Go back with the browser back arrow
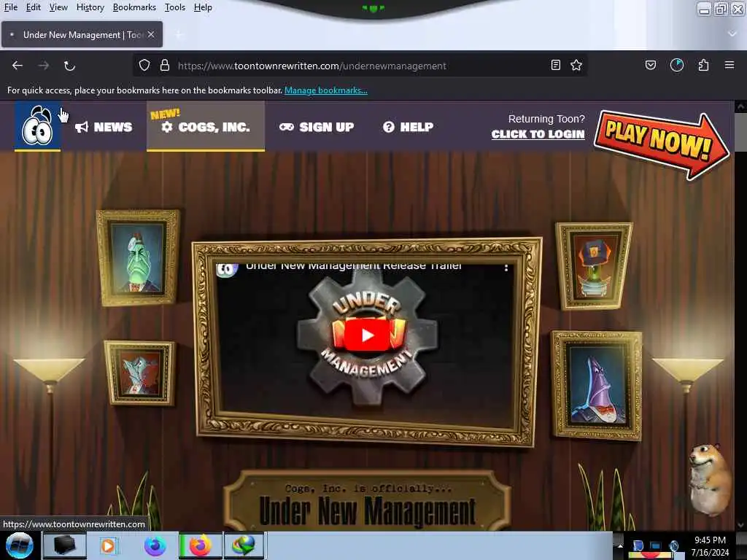Viewport: 747px width, 560px height. pos(18,65)
